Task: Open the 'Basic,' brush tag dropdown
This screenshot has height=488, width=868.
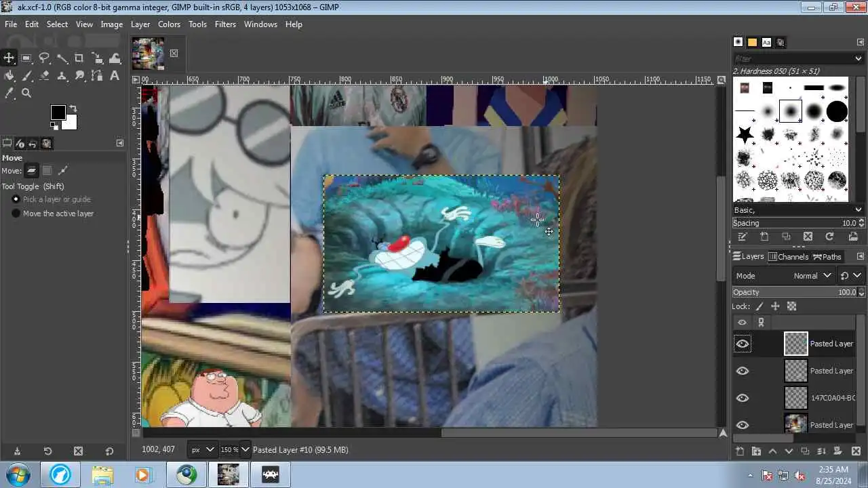Action: [799, 210]
